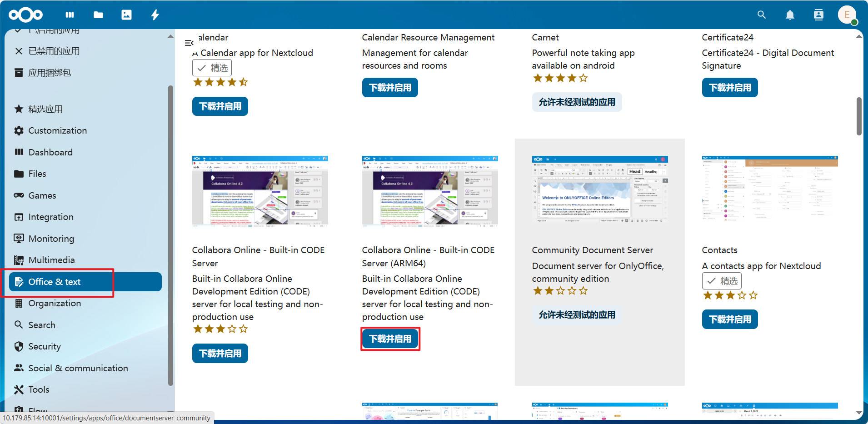Open the Community Document Server title
Viewport: 868px width, 424px height.
(593, 250)
